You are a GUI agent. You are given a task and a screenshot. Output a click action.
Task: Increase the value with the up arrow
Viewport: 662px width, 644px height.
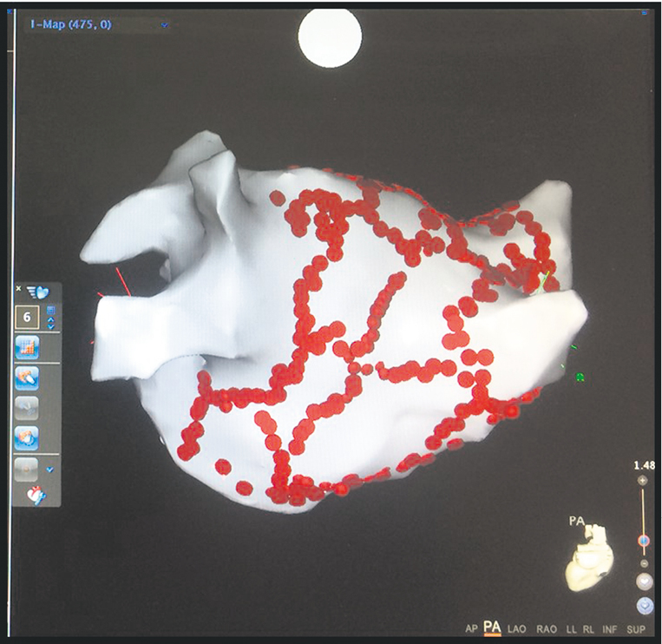coord(50,319)
